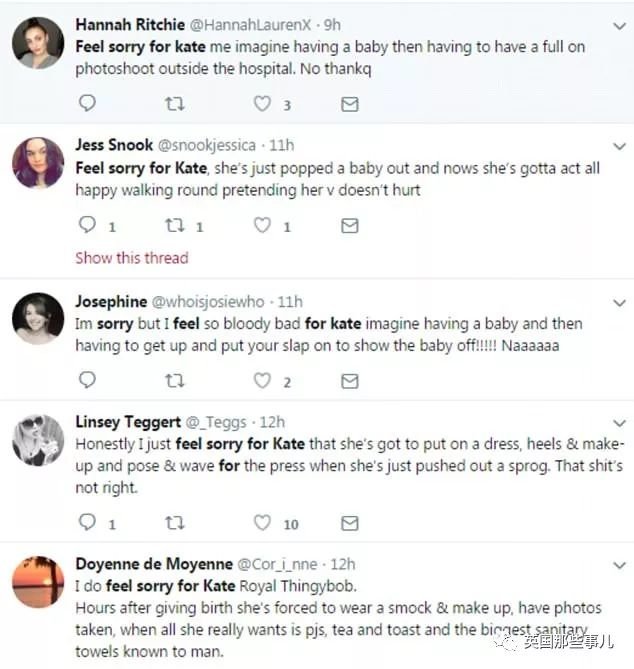Retweet Linsey Teggert's tweet
The image size is (634, 669).
(x=174, y=522)
